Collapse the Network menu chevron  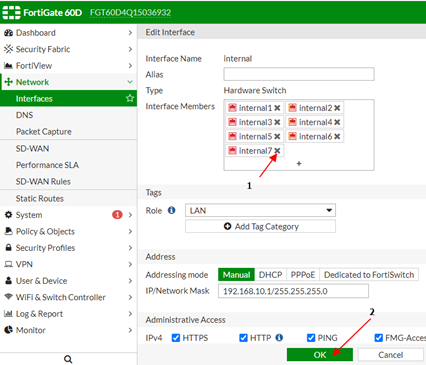click(130, 82)
